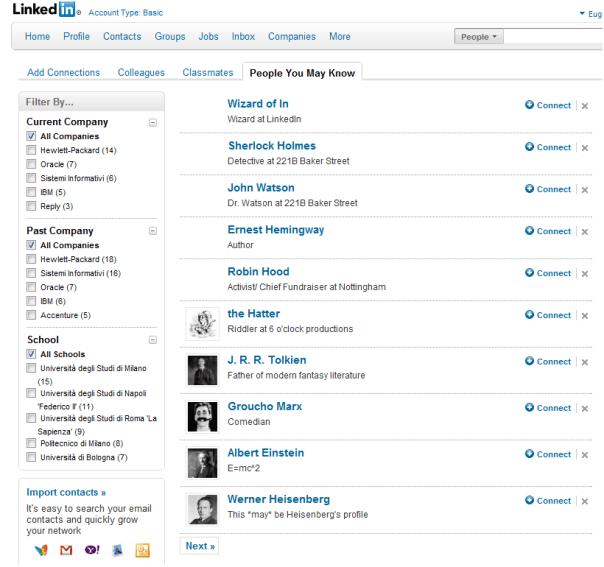The width and height of the screenshot is (604, 567).
Task: Connect with Ernest Hemingway
Action: (547, 231)
